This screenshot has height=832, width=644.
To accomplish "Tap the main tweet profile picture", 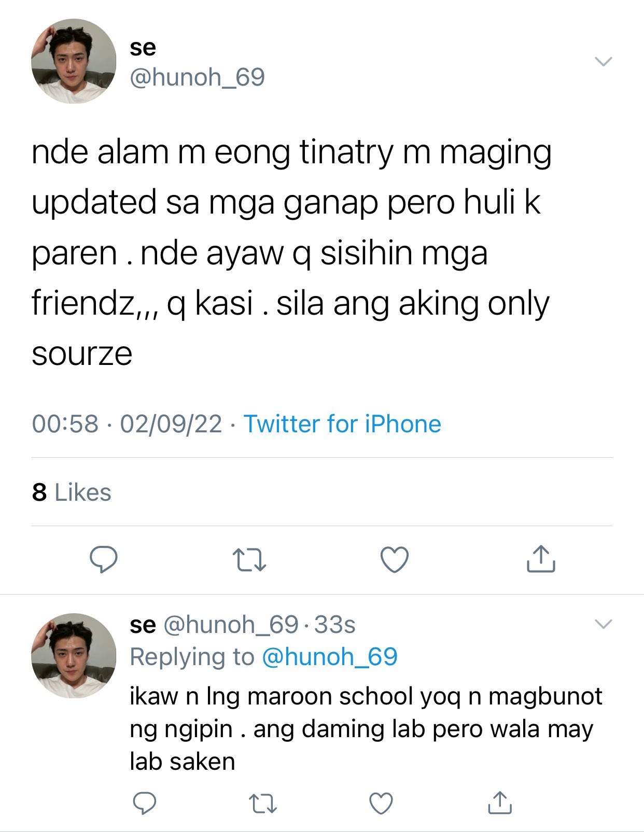I will pyautogui.click(x=74, y=61).
